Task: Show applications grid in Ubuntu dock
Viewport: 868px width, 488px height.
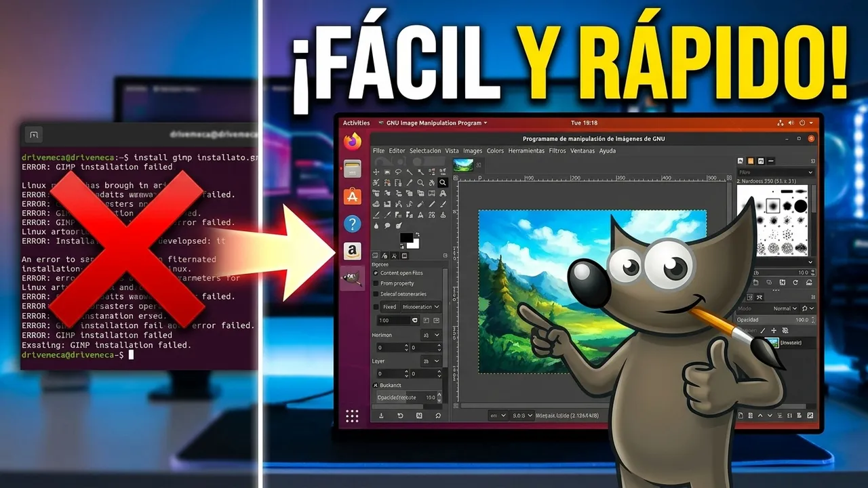Action: click(352, 415)
